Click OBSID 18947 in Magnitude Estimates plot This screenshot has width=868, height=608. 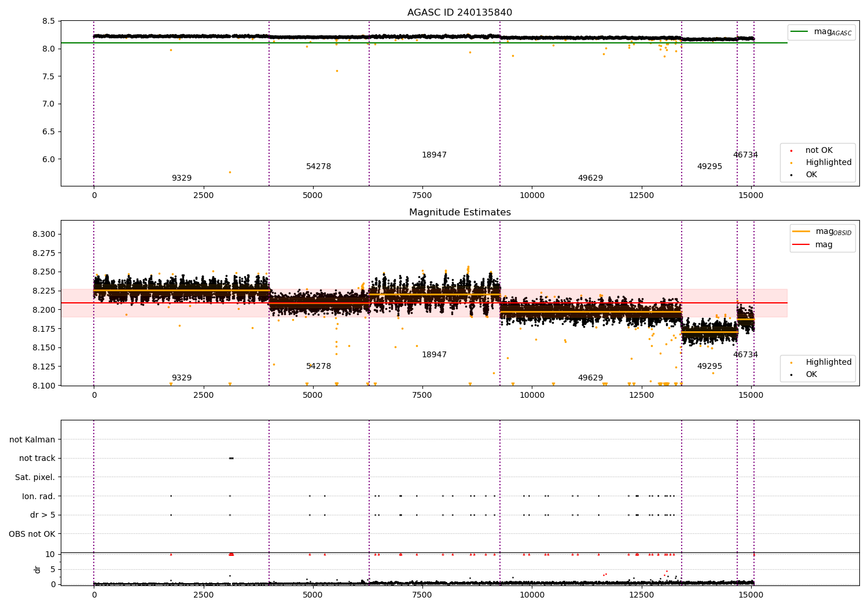pyautogui.click(x=434, y=355)
